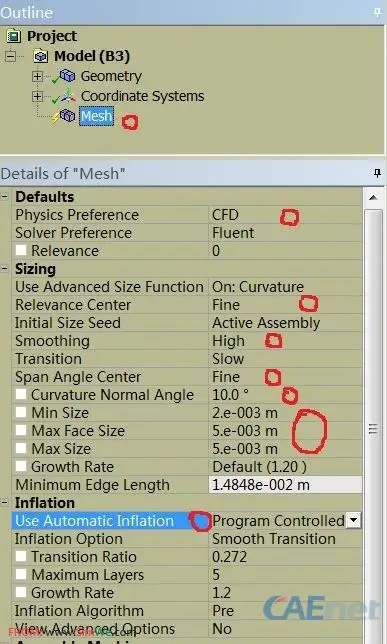Click the Project icon in Outline

[x=14, y=36]
